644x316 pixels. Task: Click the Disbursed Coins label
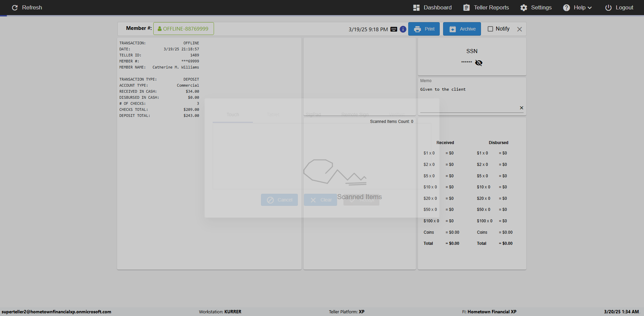482,232
